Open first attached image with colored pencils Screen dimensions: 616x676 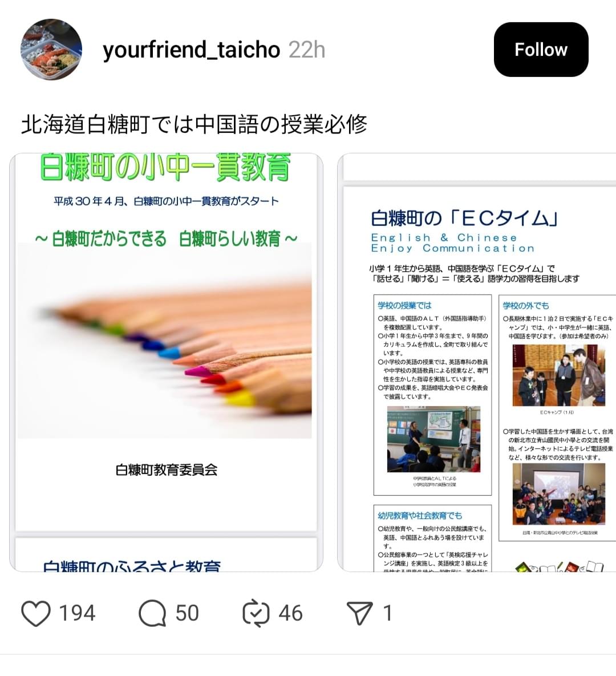pyautogui.click(x=166, y=362)
